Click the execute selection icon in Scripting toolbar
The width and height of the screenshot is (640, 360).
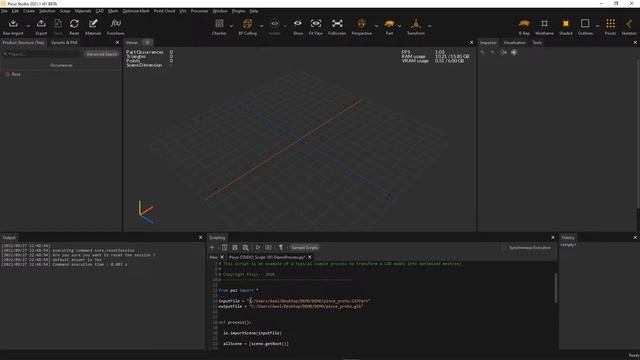point(268,247)
